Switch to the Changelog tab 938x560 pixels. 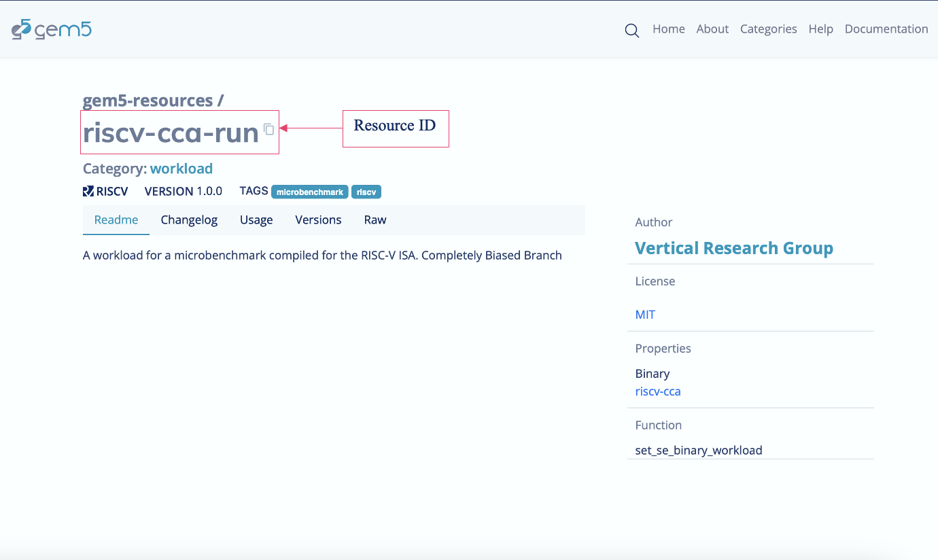189,220
